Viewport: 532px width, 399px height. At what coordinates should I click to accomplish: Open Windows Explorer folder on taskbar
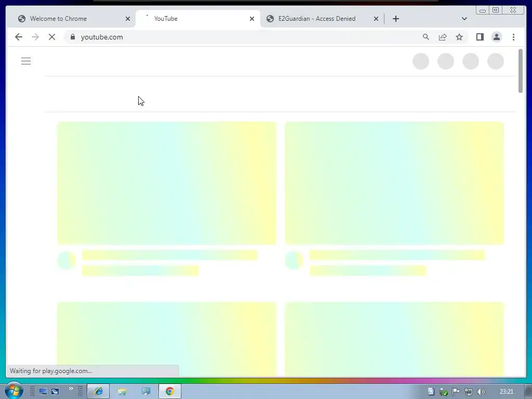click(x=122, y=391)
